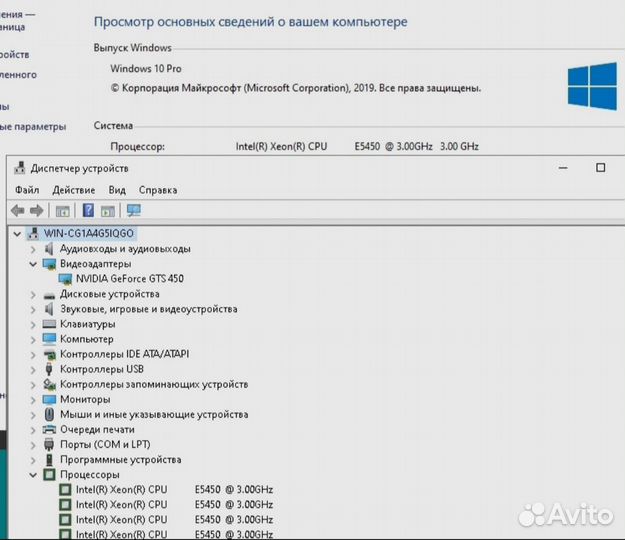
Task: Expand Порты (COM и LPT)
Action: click(x=33, y=445)
